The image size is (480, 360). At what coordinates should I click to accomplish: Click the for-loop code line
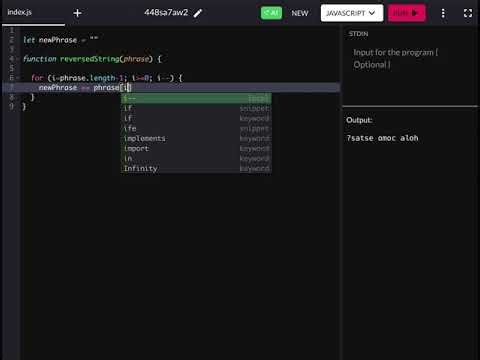pos(107,78)
